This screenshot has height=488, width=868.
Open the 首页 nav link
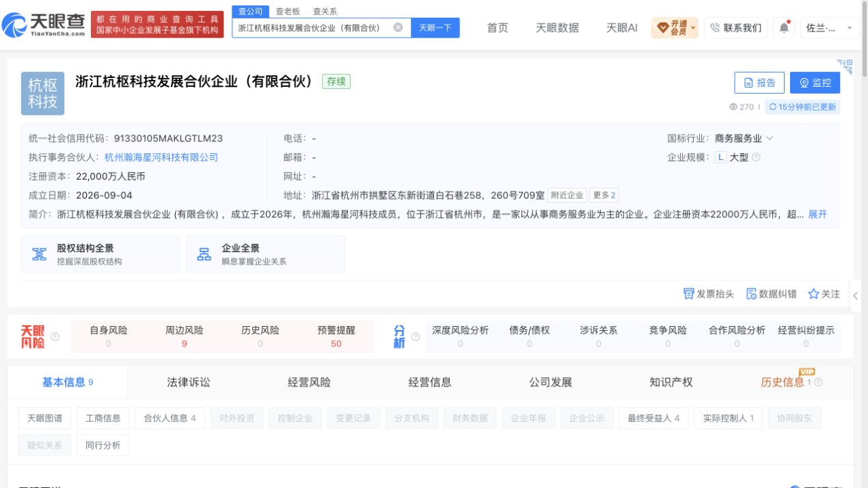coord(498,27)
